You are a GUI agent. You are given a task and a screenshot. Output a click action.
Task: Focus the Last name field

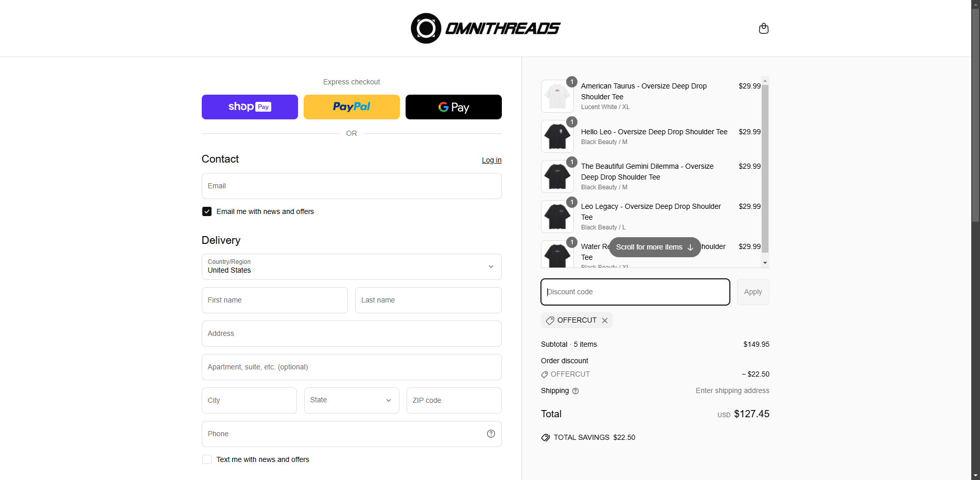[428, 300]
